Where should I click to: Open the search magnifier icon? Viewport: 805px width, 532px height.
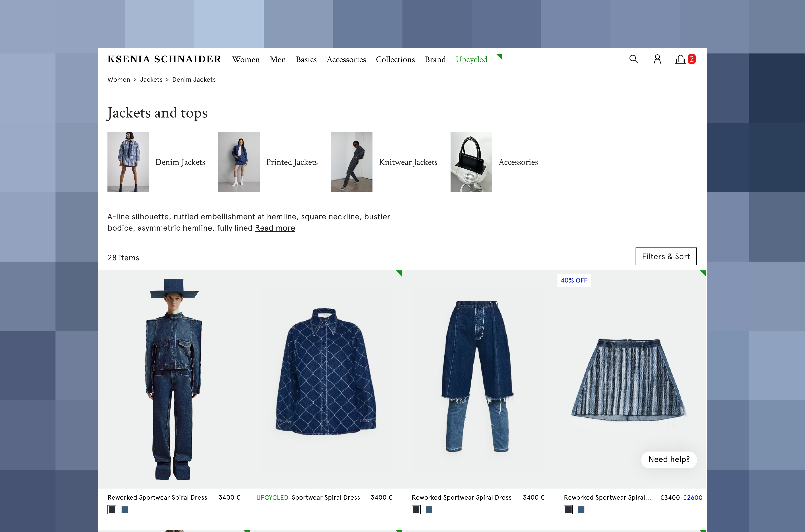point(633,59)
